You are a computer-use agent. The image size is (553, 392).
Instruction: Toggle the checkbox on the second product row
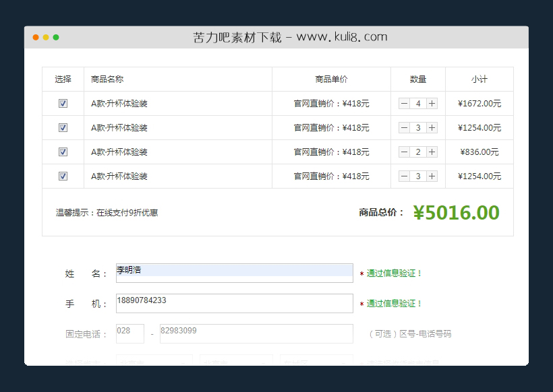(x=63, y=128)
